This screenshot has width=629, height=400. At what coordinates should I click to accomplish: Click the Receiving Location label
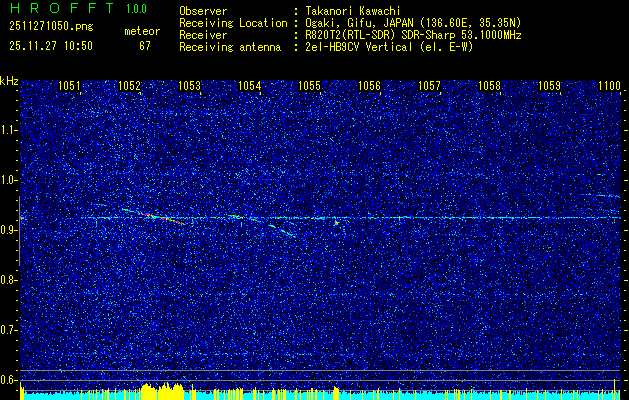pyautogui.click(x=233, y=23)
